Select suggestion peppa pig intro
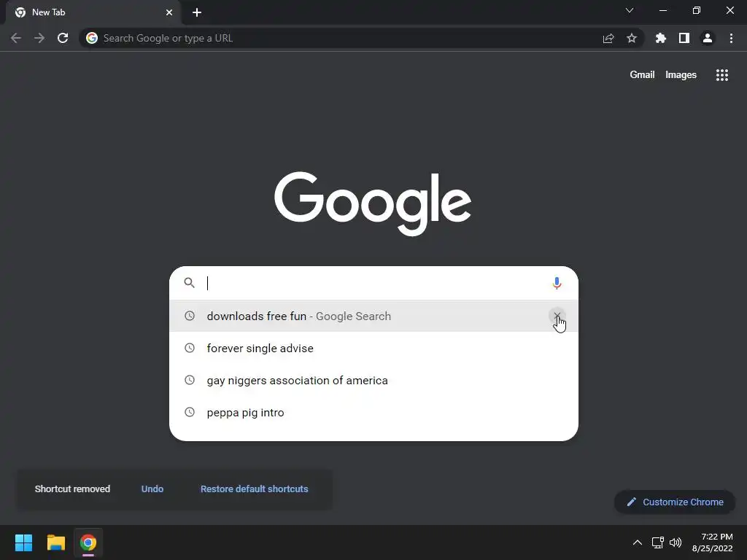 pyautogui.click(x=374, y=413)
